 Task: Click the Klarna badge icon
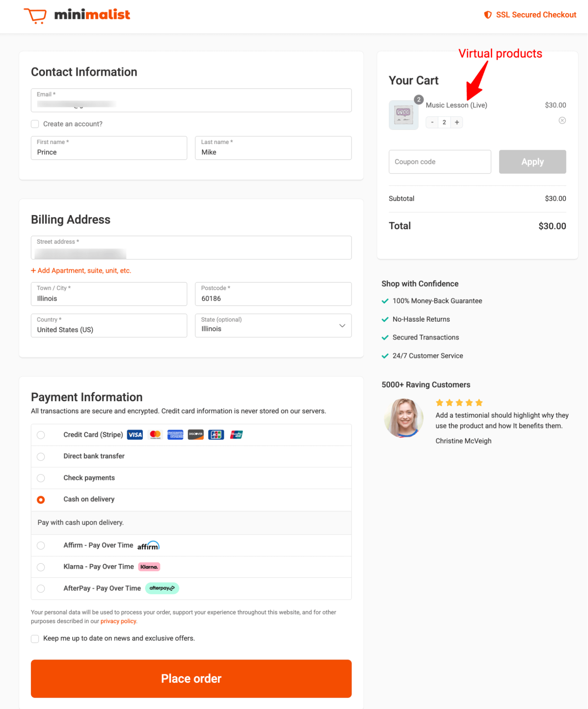[x=149, y=567]
